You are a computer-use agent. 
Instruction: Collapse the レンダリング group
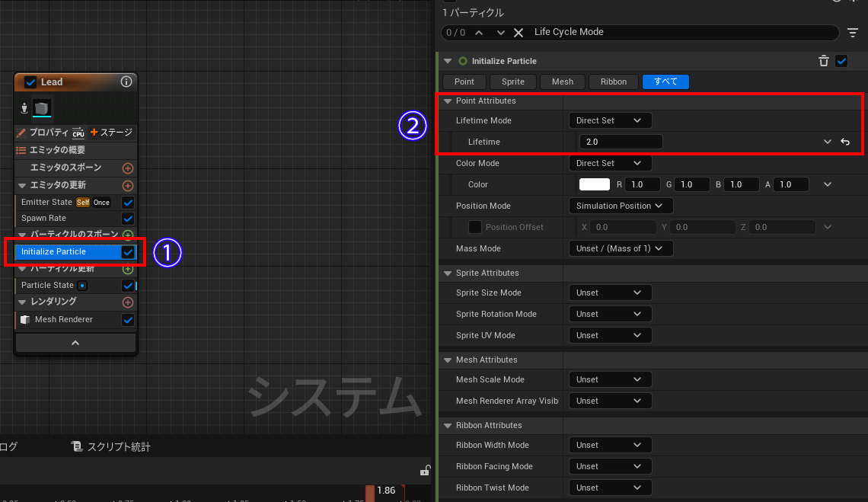tap(22, 302)
